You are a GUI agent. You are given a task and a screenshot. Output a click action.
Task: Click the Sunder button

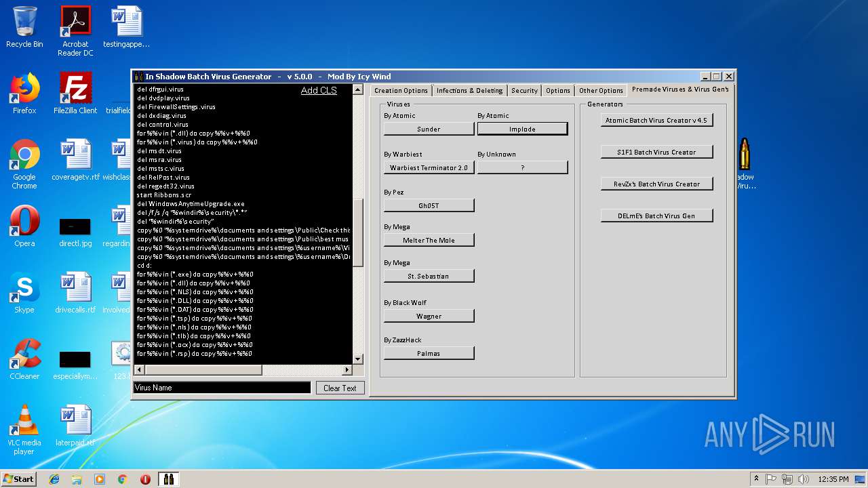tap(429, 129)
